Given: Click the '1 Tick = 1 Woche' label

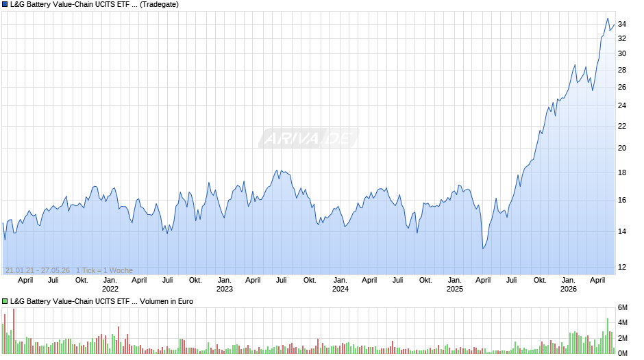Looking at the screenshot, I should 104,270.
